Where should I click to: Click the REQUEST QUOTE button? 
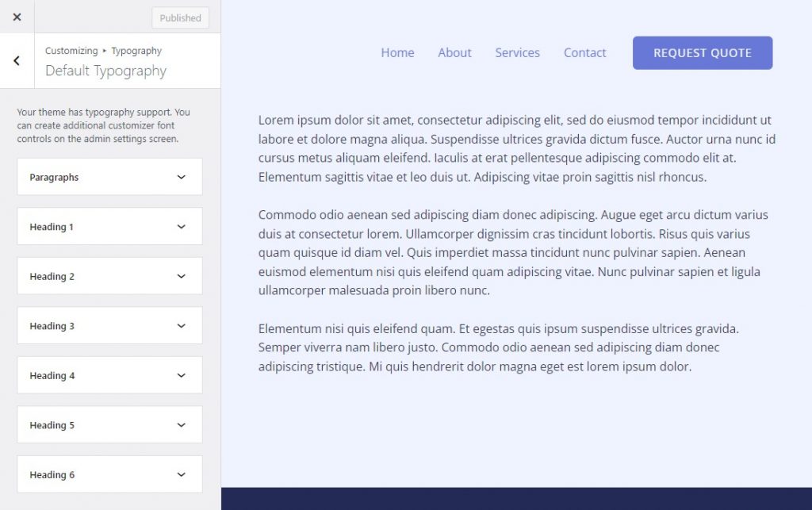click(702, 52)
